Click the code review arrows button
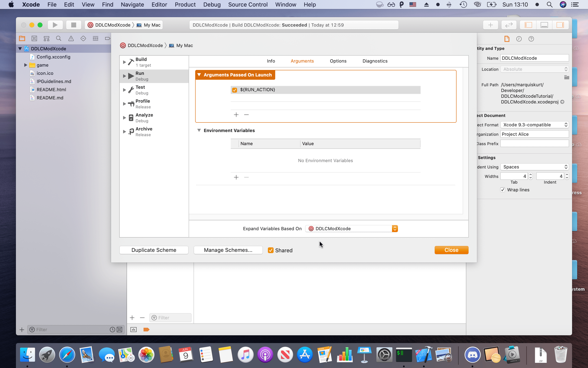The height and width of the screenshot is (368, 588). (509, 25)
